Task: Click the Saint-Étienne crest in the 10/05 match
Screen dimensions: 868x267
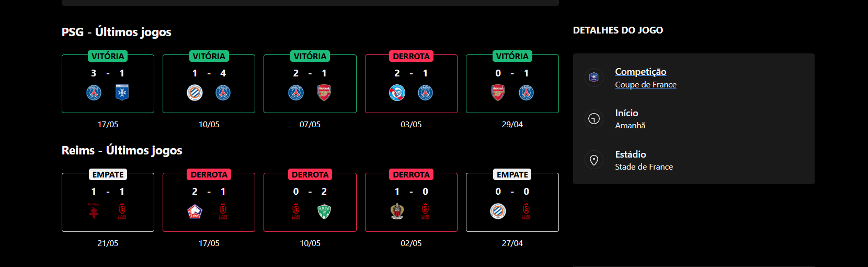Action: point(324,212)
